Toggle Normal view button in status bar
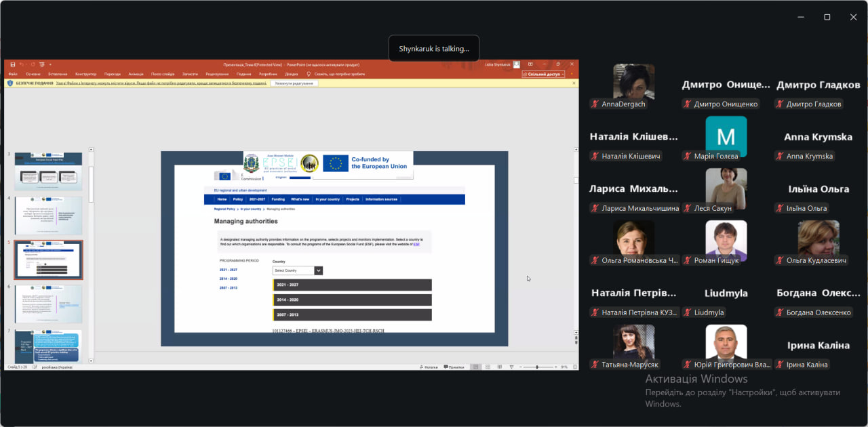The width and height of the screenshot is (868, 427). pyautogui.click(x=476, y=367)
